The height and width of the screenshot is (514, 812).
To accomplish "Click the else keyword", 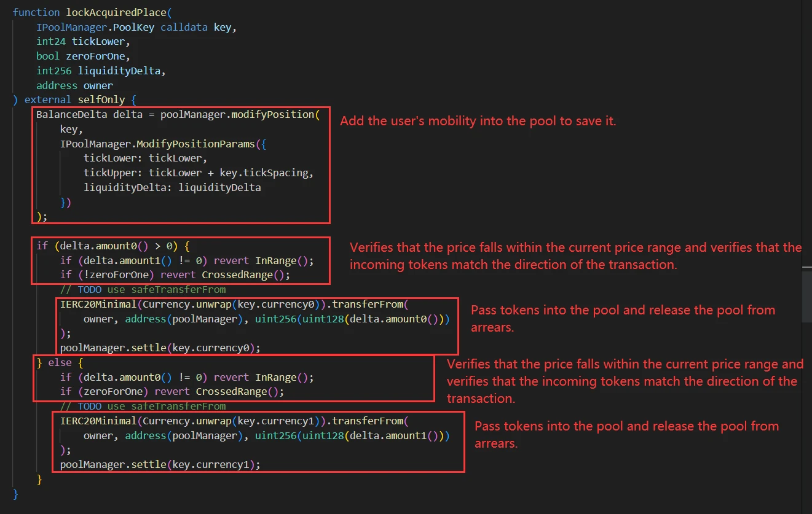I will pos(60,363).
